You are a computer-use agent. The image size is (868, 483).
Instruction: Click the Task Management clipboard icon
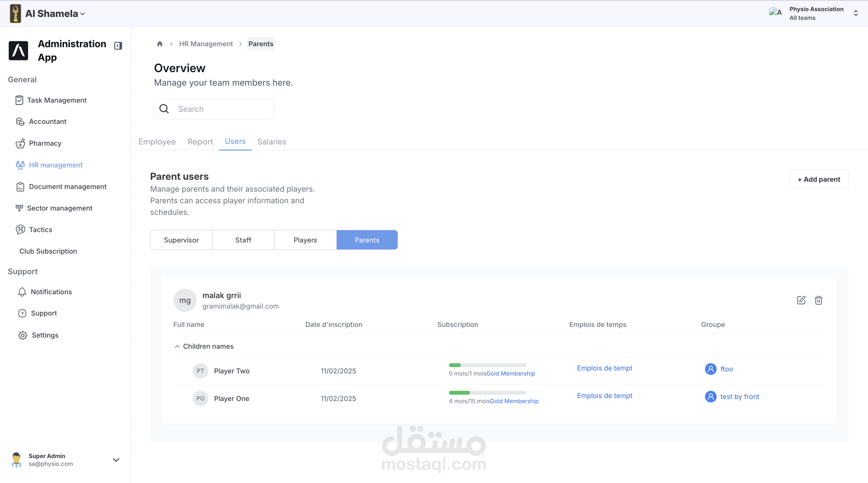point(19,100)
